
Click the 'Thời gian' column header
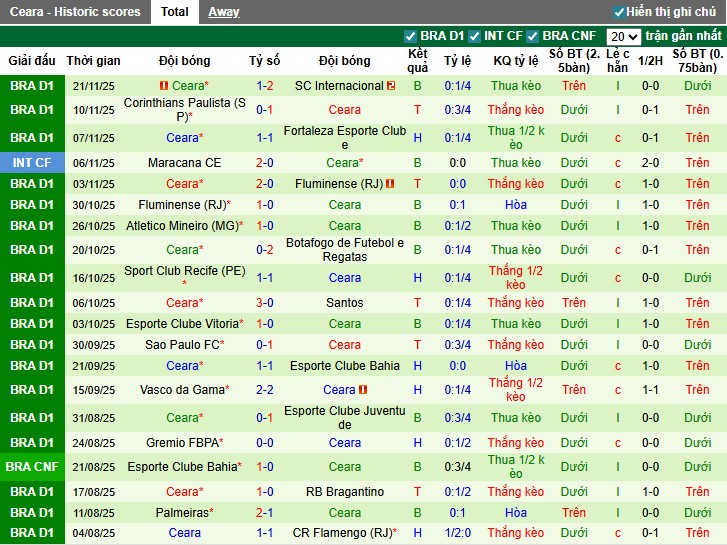[94, 61]
